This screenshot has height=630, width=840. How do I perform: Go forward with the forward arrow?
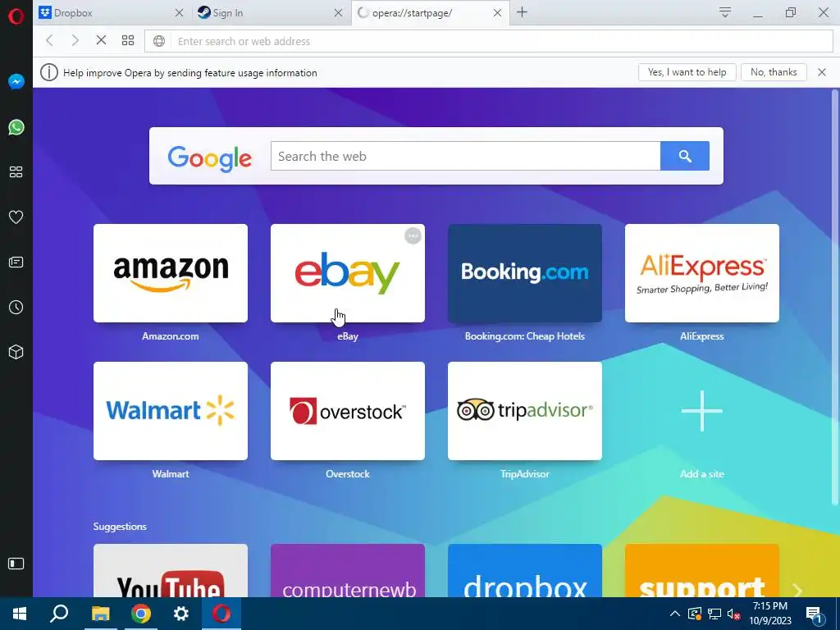[x=75, y=41]
